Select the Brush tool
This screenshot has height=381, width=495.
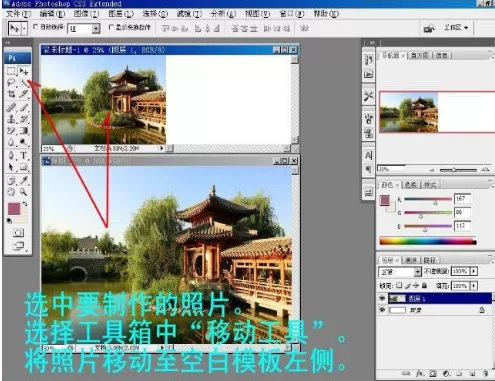click(24, 107)
